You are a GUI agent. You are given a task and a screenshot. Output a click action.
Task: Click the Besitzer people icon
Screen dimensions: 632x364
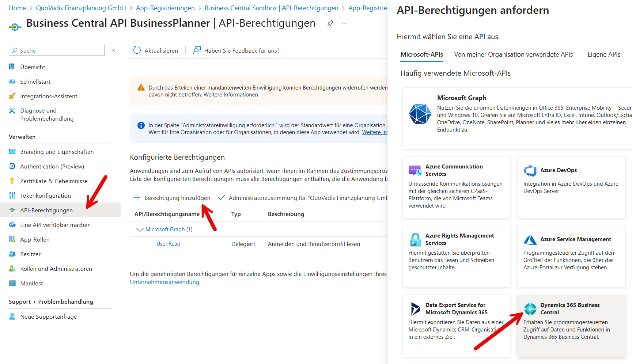(x=12, y=254)
